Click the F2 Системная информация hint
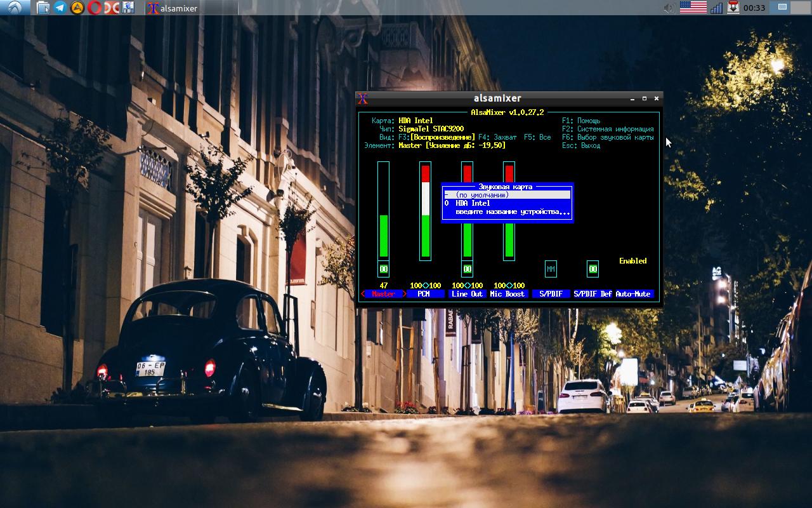This screenshot has height=508, width=812. (x=608, y=129)
